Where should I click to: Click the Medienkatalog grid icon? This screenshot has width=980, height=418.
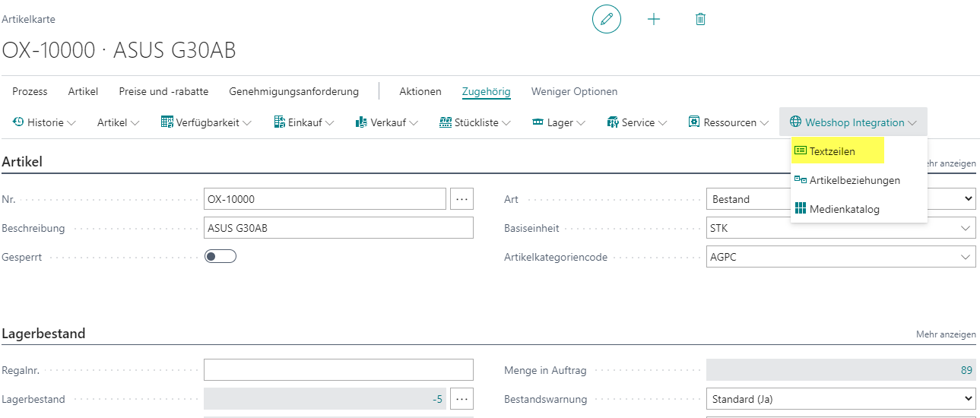click(801, 208)
